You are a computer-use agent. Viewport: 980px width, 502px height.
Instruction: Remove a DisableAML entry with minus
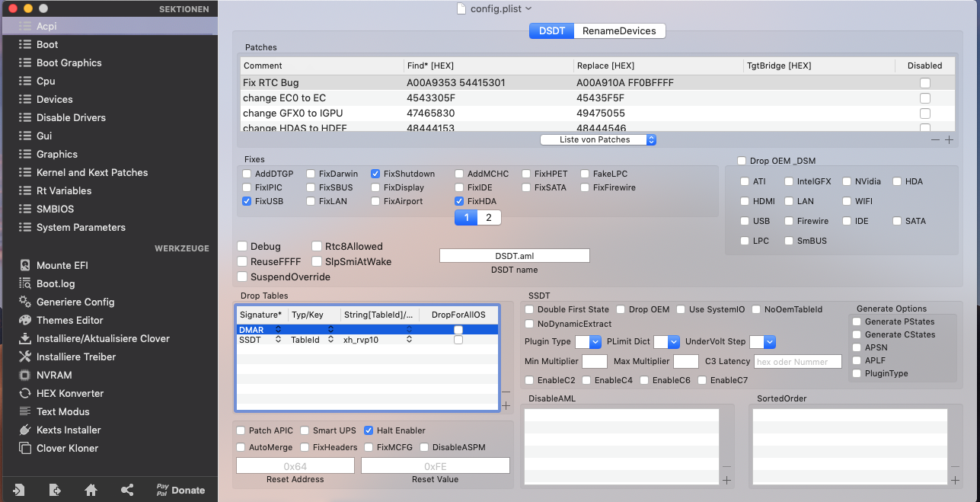[x=726, y=466]
